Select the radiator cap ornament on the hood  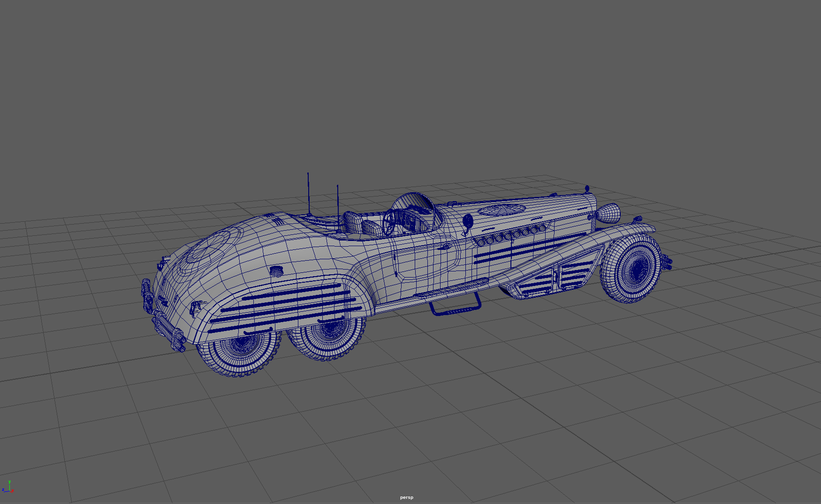pyautogui.click(x=586, y=188)
